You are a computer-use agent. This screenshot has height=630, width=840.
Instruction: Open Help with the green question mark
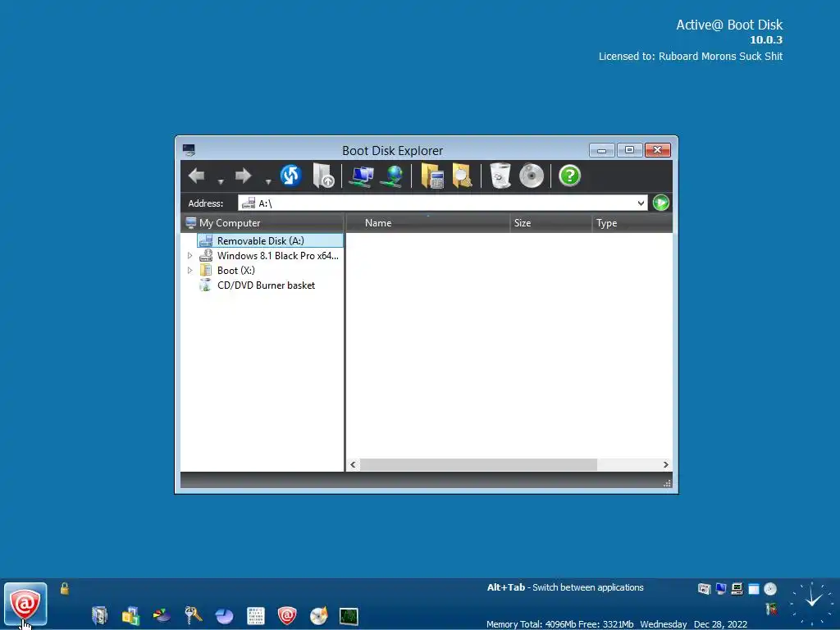[x=569, y=176]
